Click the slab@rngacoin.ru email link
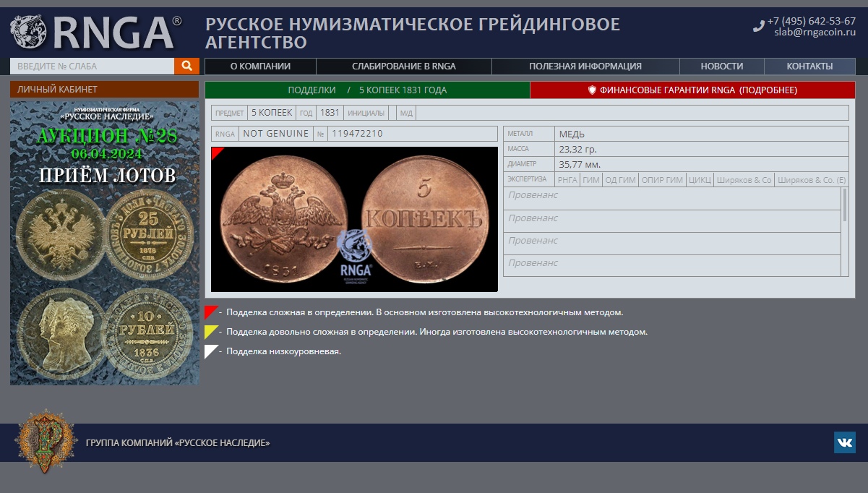Viewport: 868px width, 493px height. pyautogui.click(x=815, y=33)
